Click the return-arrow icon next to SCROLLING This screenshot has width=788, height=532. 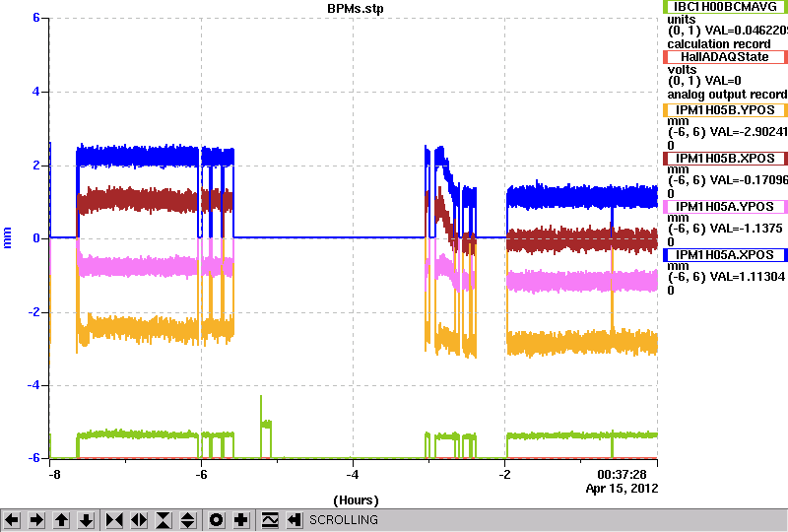[x=295, y=520]
